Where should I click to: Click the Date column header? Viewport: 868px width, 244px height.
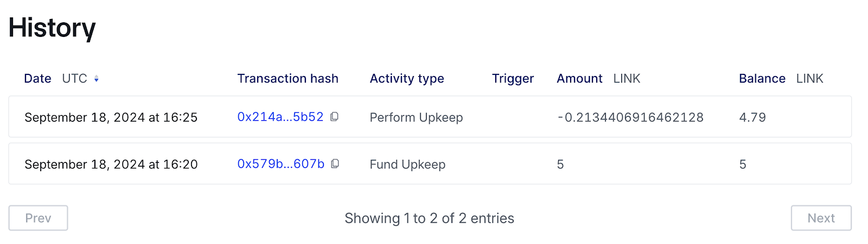click(x=37, y=79)
